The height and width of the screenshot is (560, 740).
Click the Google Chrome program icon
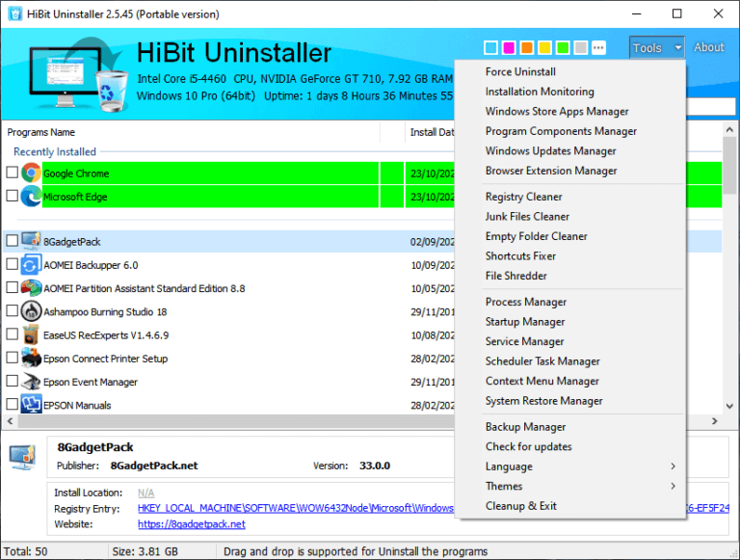coord(31,173)
